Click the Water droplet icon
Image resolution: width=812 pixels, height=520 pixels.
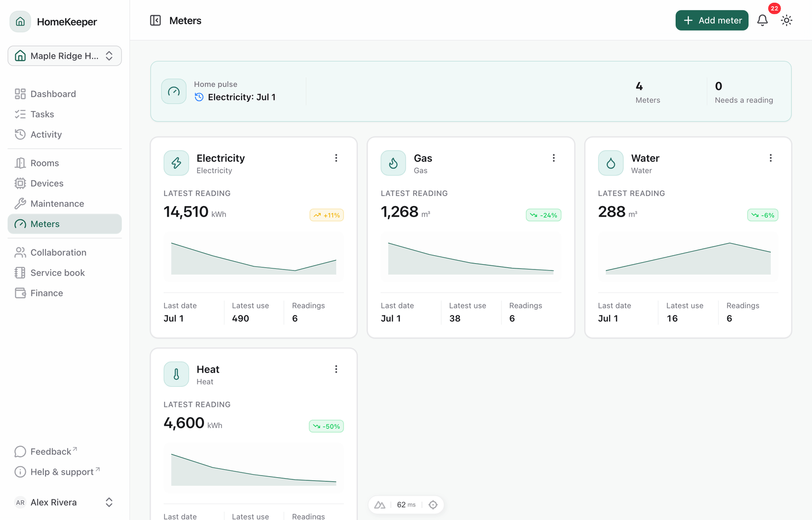[611, 163]
